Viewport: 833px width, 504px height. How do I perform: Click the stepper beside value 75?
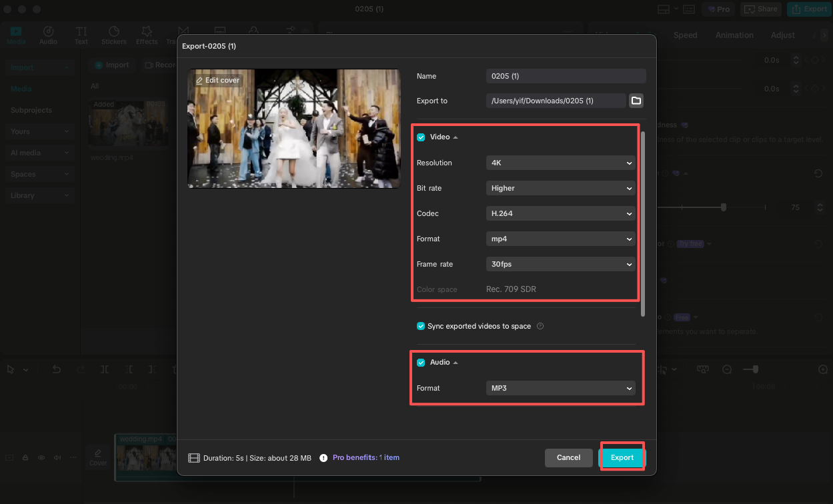coord(821,207)
